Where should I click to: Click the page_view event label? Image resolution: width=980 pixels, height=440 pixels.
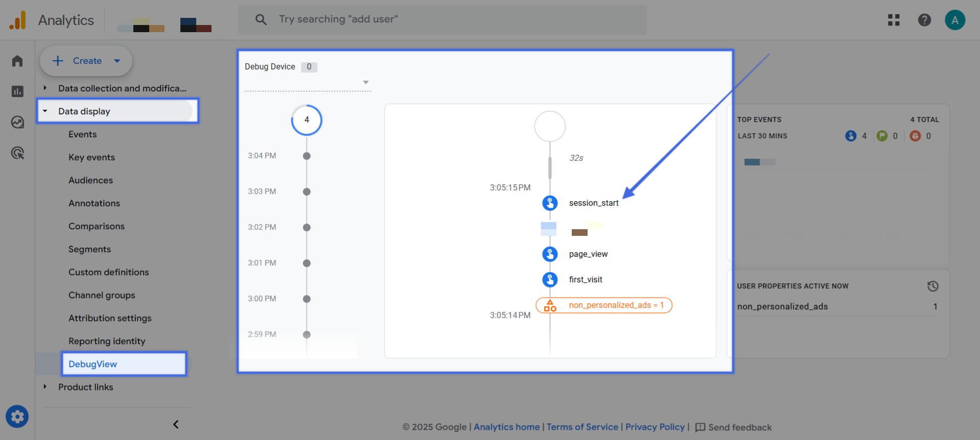pyautogui.click(x=588, y=254)
